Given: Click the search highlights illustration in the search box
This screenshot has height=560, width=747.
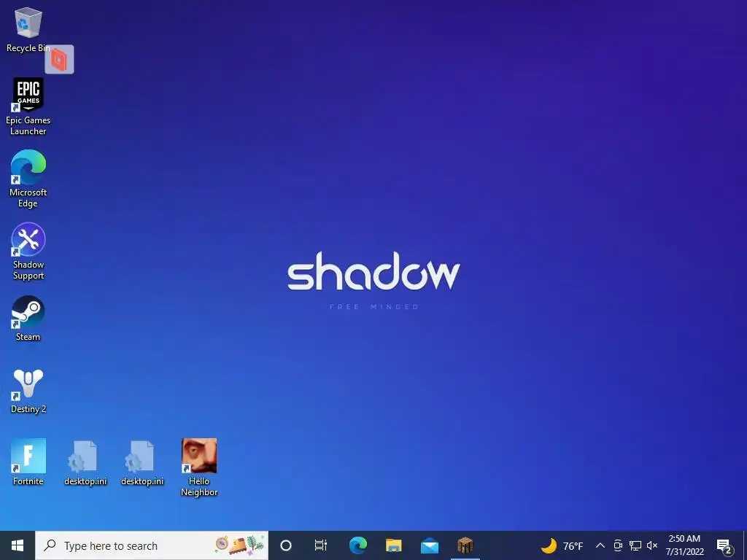Looking at the screenshot, I should pyautogui.click(x=239, y=545).
